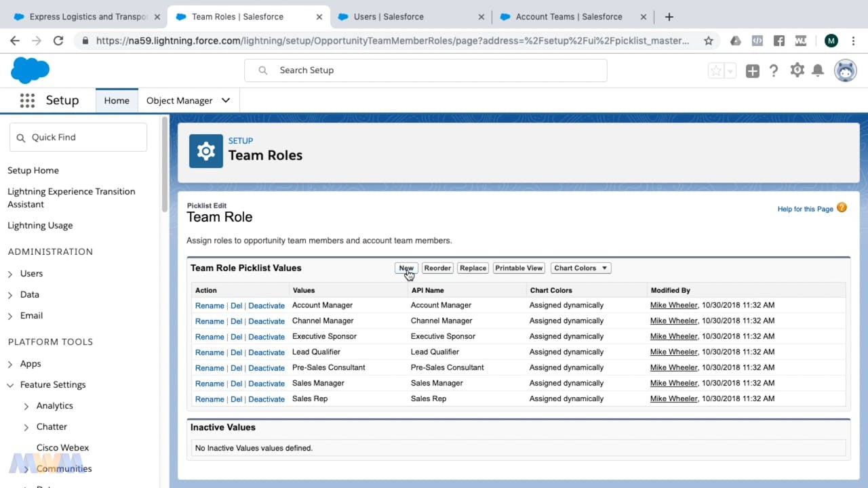Viewport: 868px width, 488px height.
Task: Collapse the Feature Settings section
Action: [10, 384]
